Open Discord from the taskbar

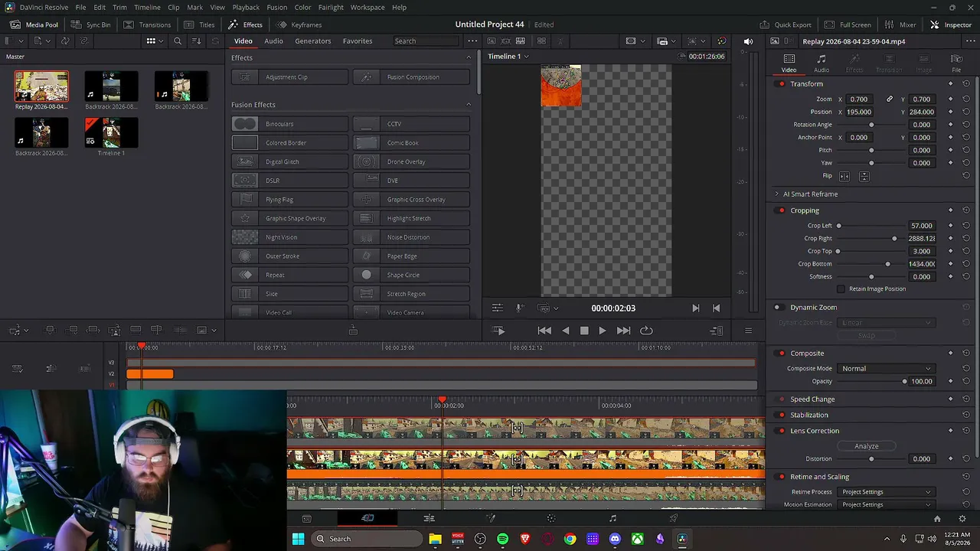coord(615,539)
